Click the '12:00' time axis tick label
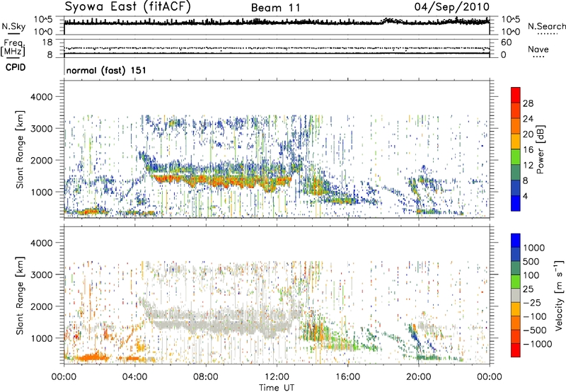566x392 pixels. click(277, 377)
